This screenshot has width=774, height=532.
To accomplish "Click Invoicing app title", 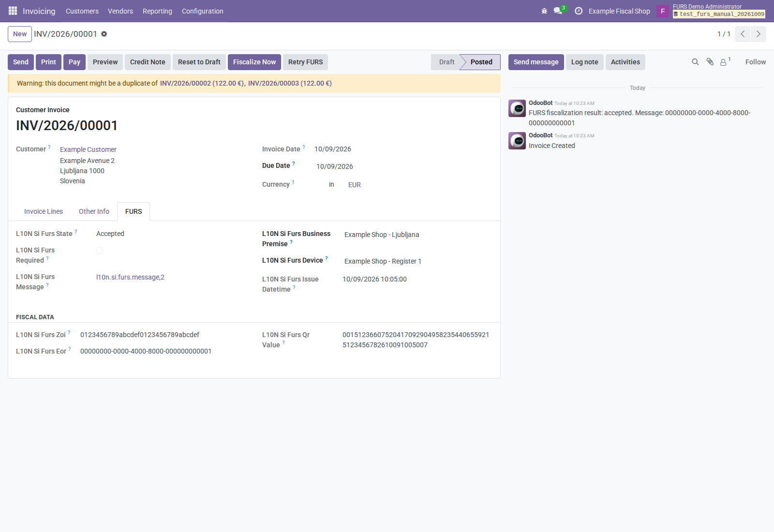I will pyautogui.click(x=39, y=11).
